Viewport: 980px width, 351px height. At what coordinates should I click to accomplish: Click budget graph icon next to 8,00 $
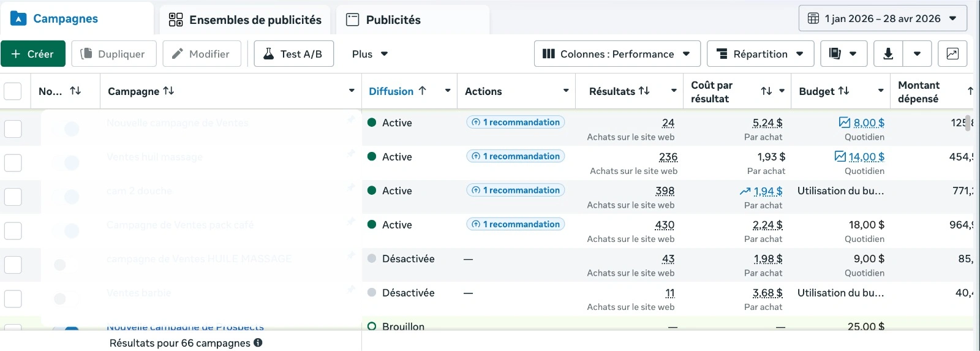point(845,123)
